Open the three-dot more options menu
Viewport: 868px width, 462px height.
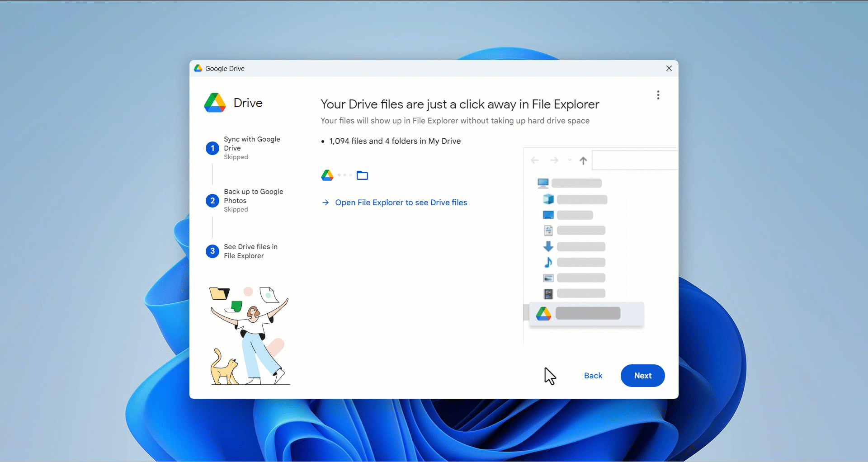point(658,95)
